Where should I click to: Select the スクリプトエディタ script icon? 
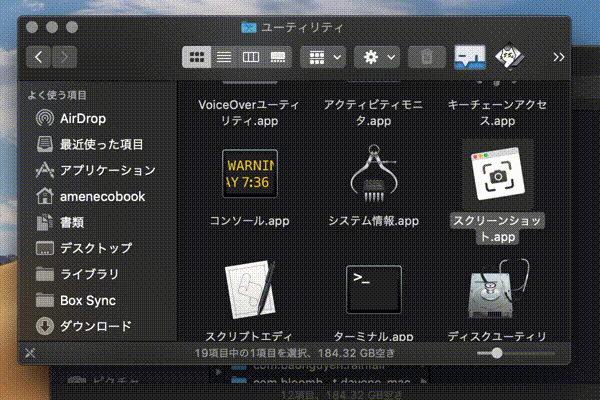(x=249, y=291)
